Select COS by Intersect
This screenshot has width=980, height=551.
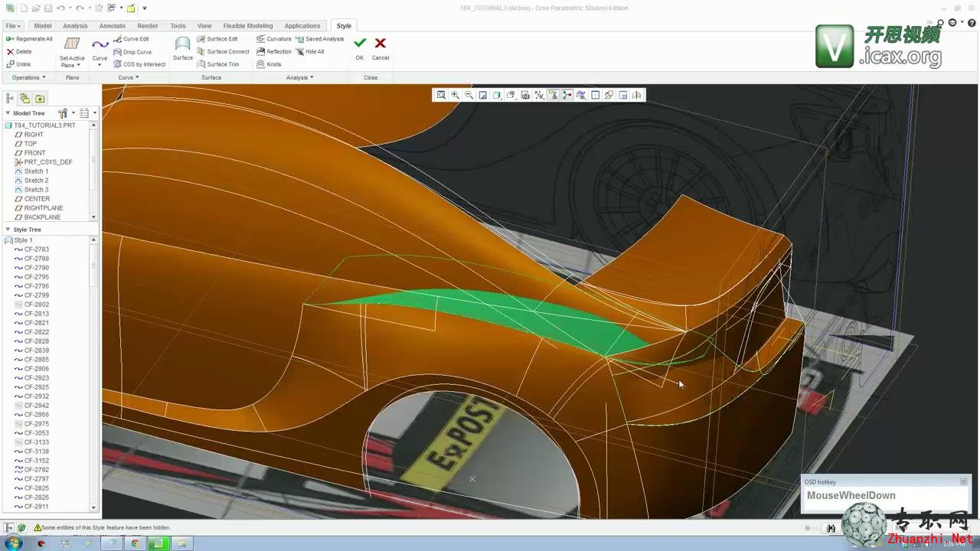(x=139, y=64)
